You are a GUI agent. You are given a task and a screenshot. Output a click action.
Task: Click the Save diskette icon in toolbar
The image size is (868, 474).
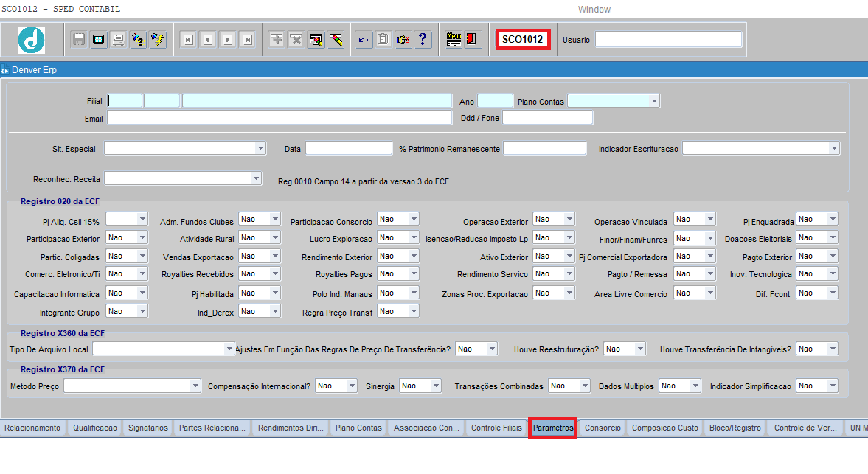(x=79, y=40)
